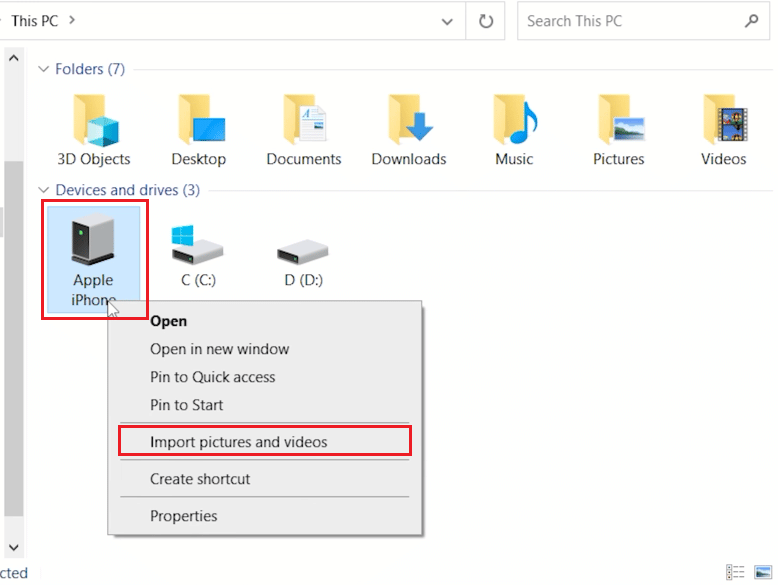This screenshot has width=778, height=585.
Task: Expand the chevron after This PC
Action: tap(72, 20)
